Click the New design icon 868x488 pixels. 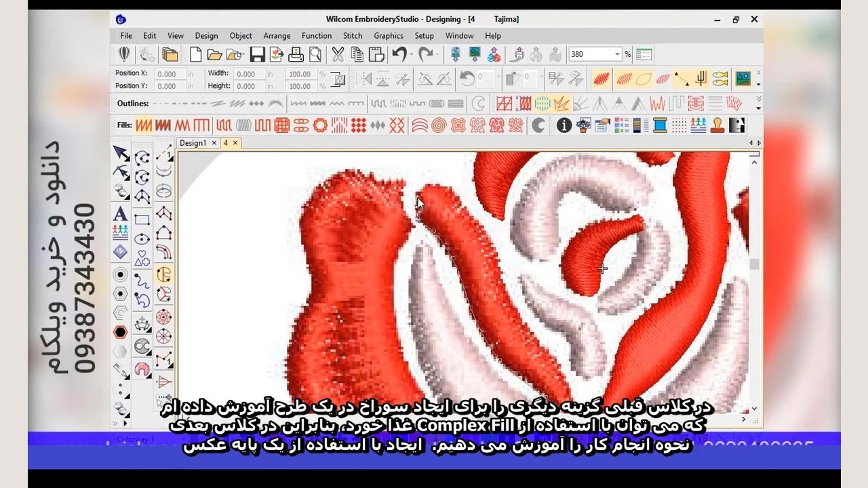(x=195, y=55)
